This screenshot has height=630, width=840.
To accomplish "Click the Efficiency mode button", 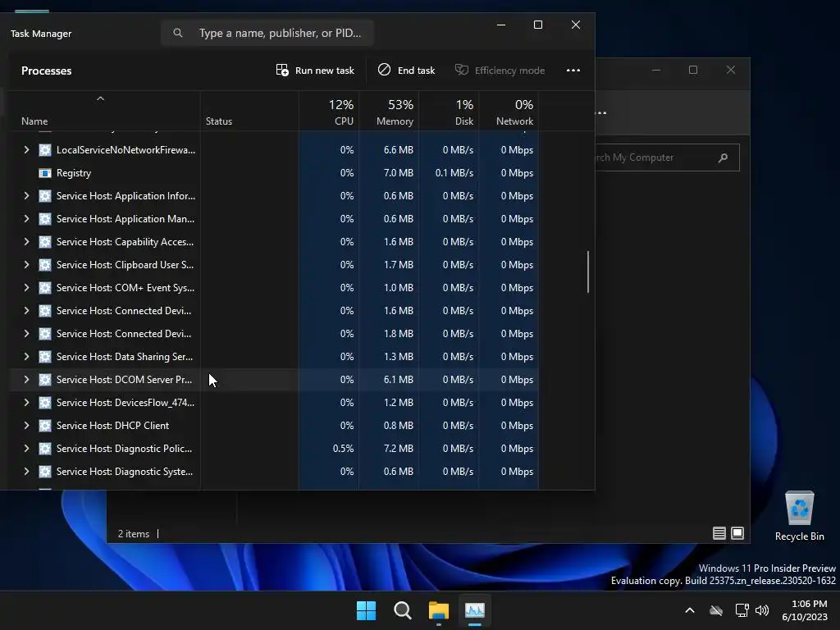I will [500, 71].
